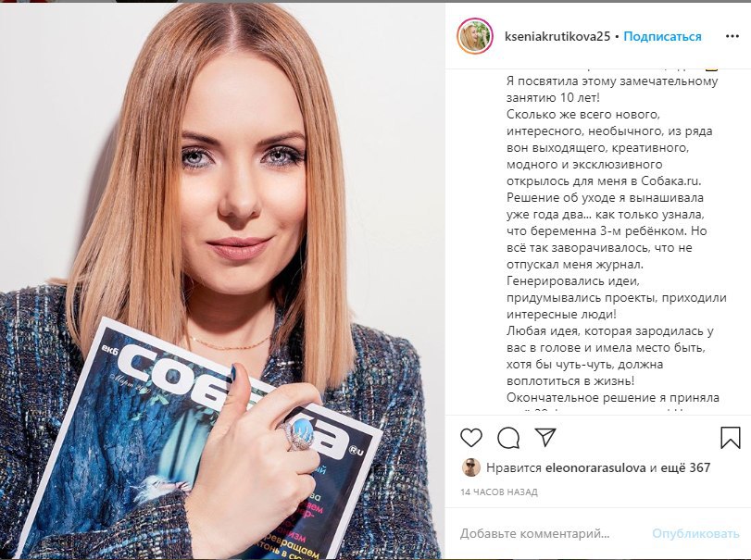The width and height of the screenshot is (751, 560).
Task: Click the small liker avatar thumbnail
Action: click(470, 467)
